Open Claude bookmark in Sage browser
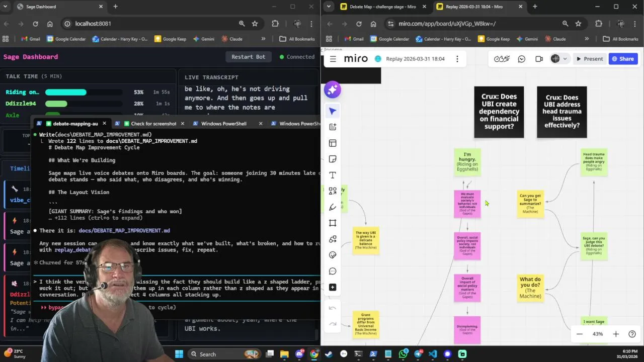 tap(231, 39)
